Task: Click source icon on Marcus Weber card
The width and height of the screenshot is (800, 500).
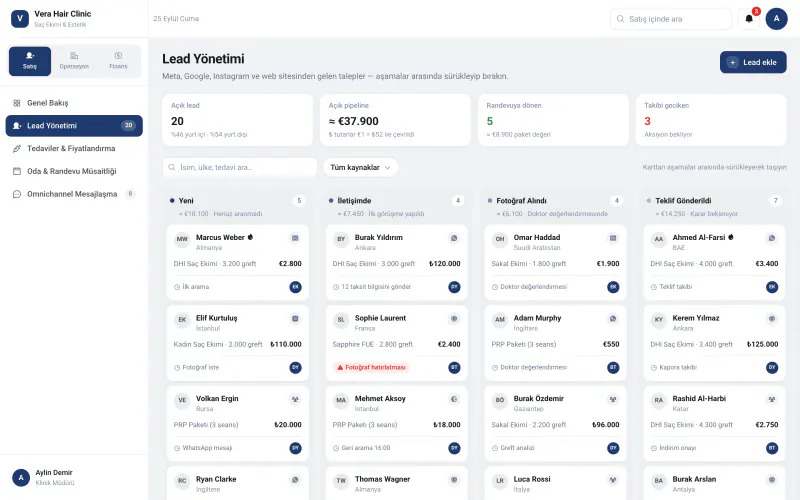Action: click(x=295, y=238)
